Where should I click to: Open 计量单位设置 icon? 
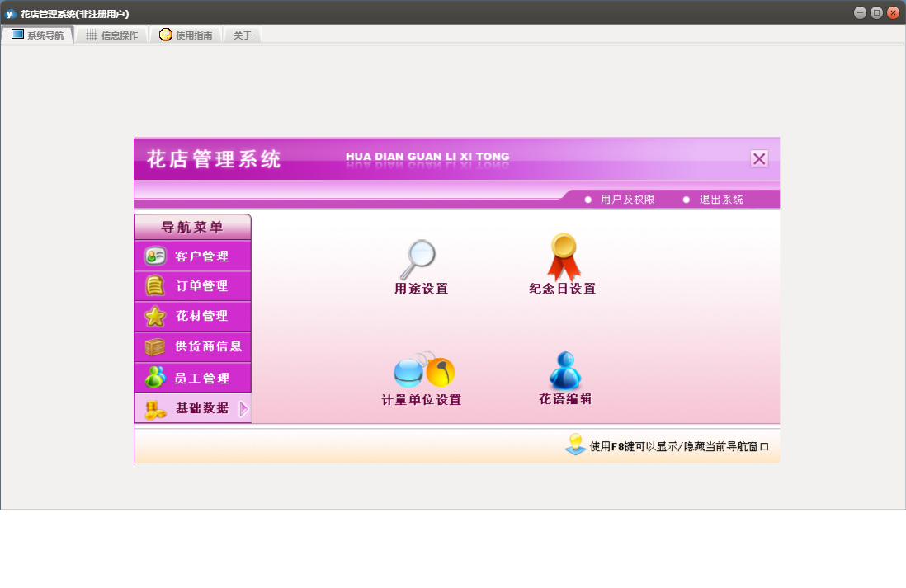(425, 369)
